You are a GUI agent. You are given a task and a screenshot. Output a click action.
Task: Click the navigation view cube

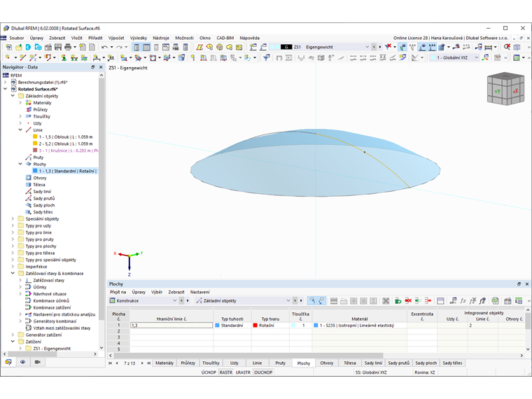pyautogui.click(x=505, y=89)
